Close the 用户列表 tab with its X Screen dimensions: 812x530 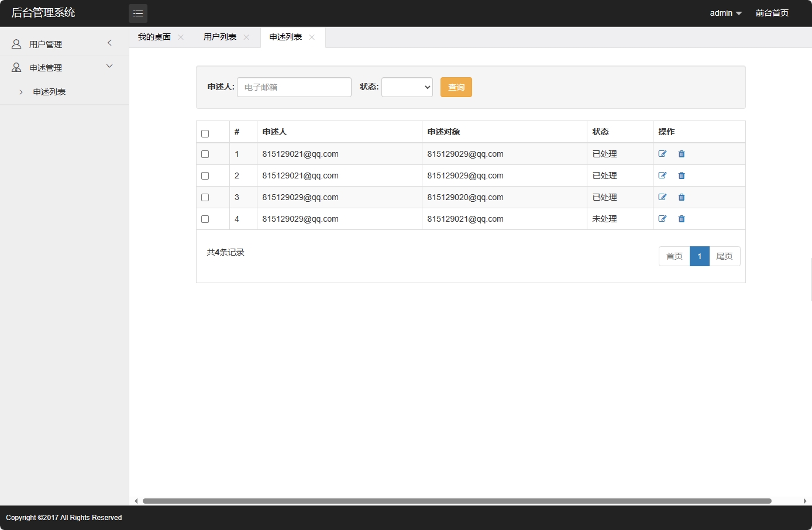(246, 37)
